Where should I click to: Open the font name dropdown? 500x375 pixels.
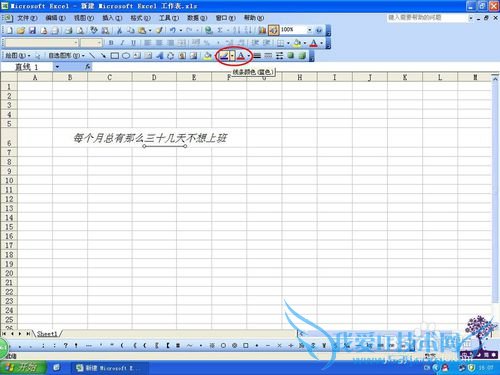tap(76, 43)
